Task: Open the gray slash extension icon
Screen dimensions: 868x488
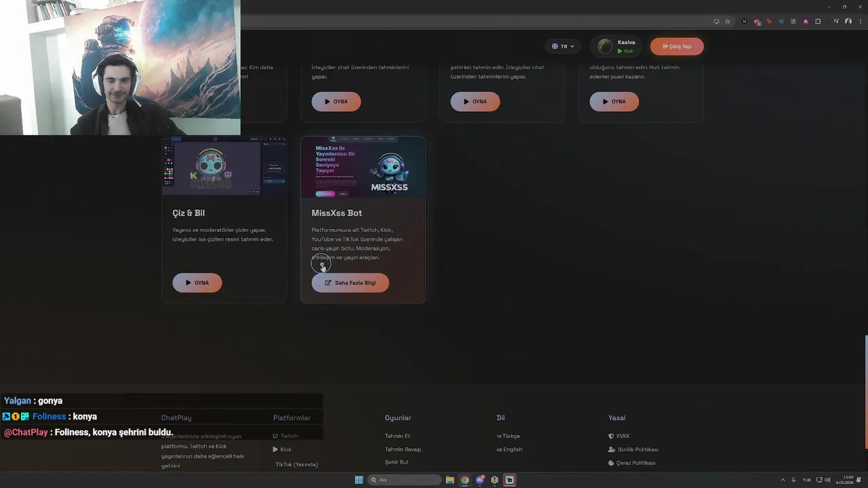Action: pos(793,21)
